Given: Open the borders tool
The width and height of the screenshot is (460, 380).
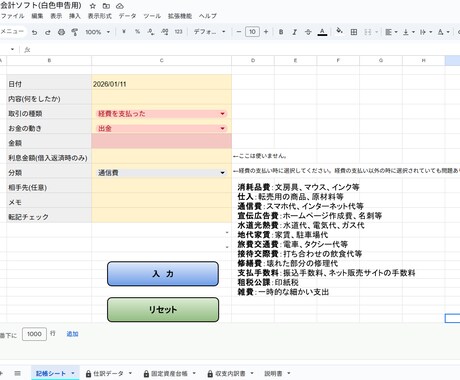Looking at the screenshot, I should click(354, 32).
